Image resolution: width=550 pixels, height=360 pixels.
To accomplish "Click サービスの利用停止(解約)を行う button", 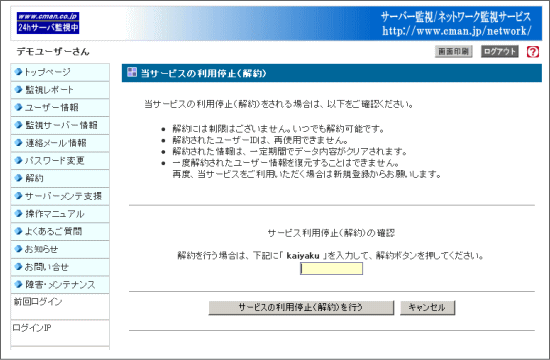I will pos(301,308).
